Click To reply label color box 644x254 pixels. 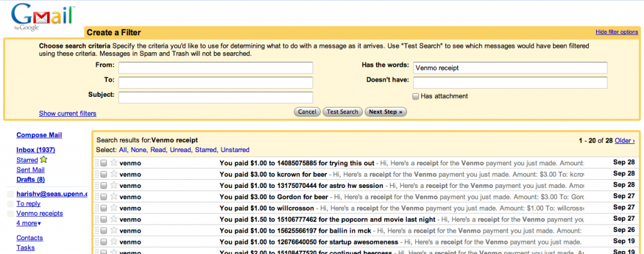11,204
